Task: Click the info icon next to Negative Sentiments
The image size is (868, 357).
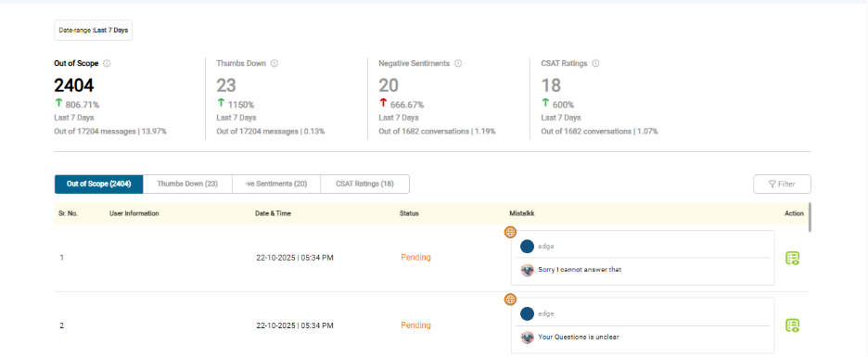Action: (458, 64)
